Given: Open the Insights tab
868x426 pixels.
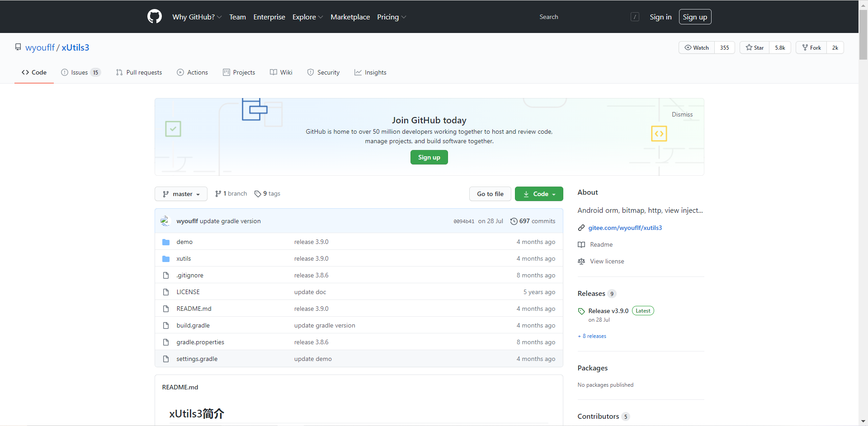Looking at the screenshot, I should [370, 72].
